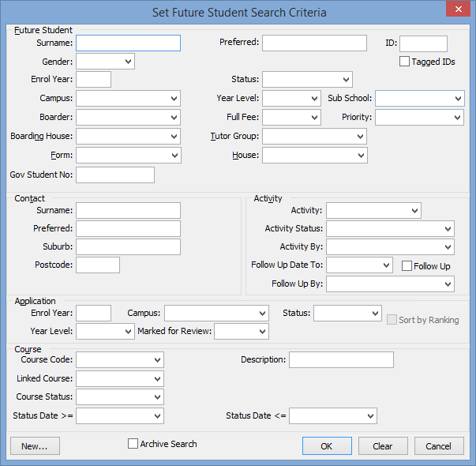Screen dimensions: 476x466
Task: Open the Activity By dropdown
Action: coord(390,247)
